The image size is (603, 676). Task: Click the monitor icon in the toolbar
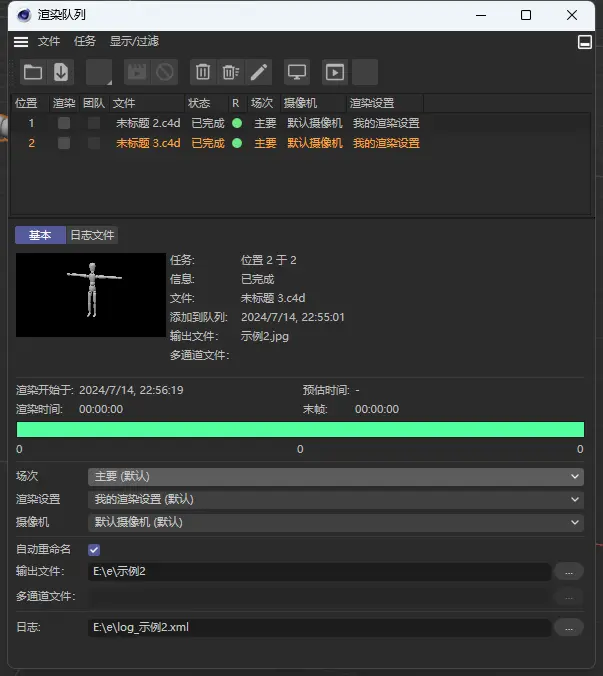[x=297, y=72]
